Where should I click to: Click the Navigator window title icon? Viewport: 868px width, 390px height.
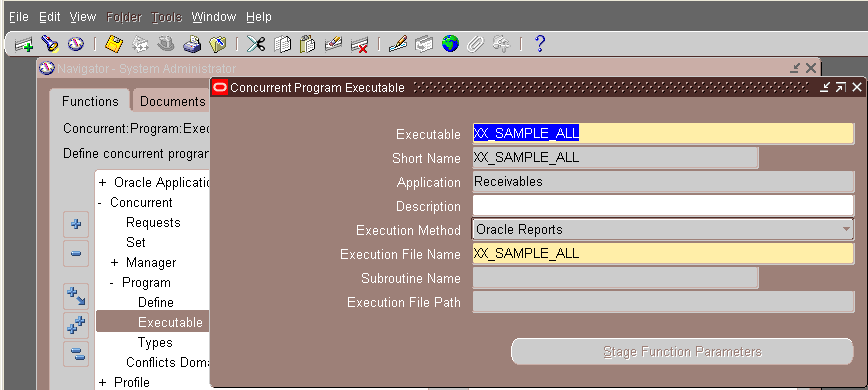click(x=48, y=69)
